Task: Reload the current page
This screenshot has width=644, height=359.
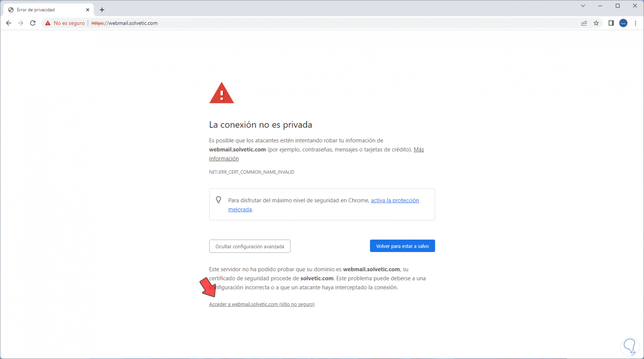Action: point(33,23)
